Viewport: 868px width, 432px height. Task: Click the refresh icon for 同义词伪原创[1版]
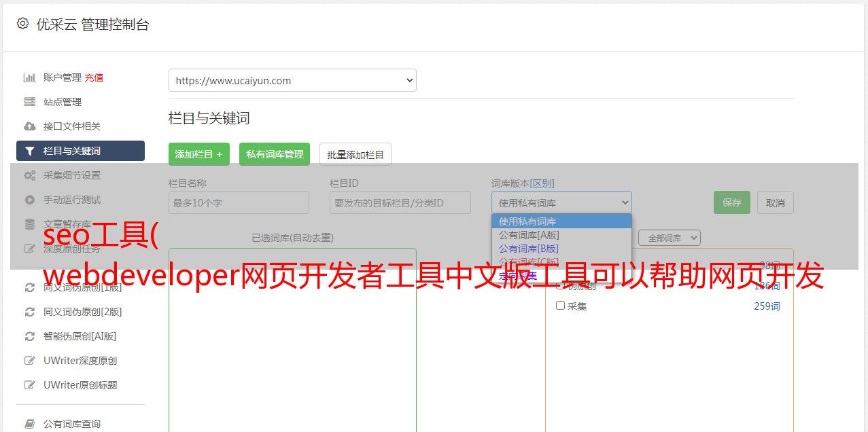point(29,287)
